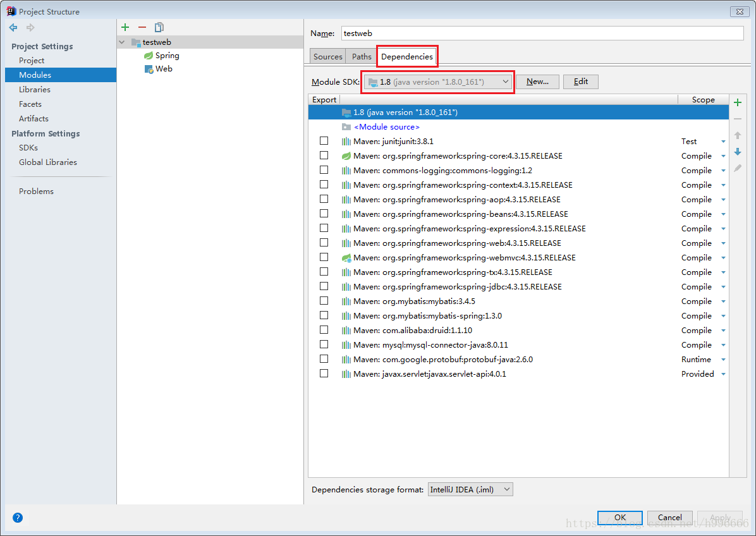The image size is (756, 536).
Task: Move dependency down with blue arrow
Action: click(x=738, y=152)
